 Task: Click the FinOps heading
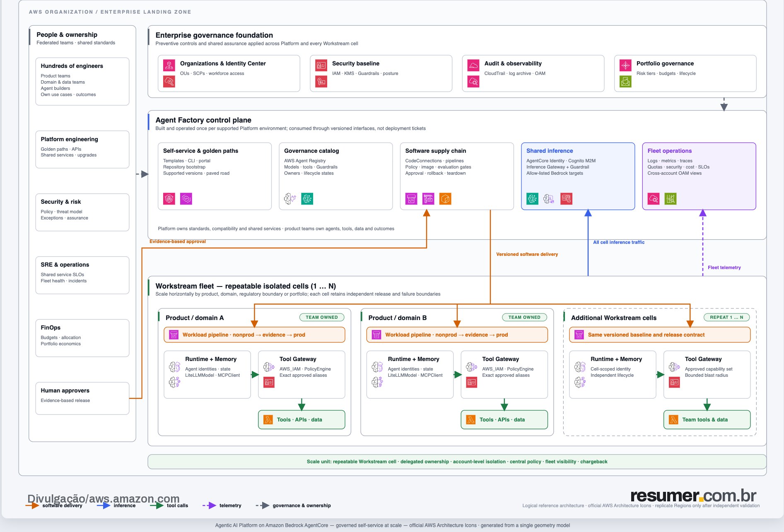(x=51, y=327)
